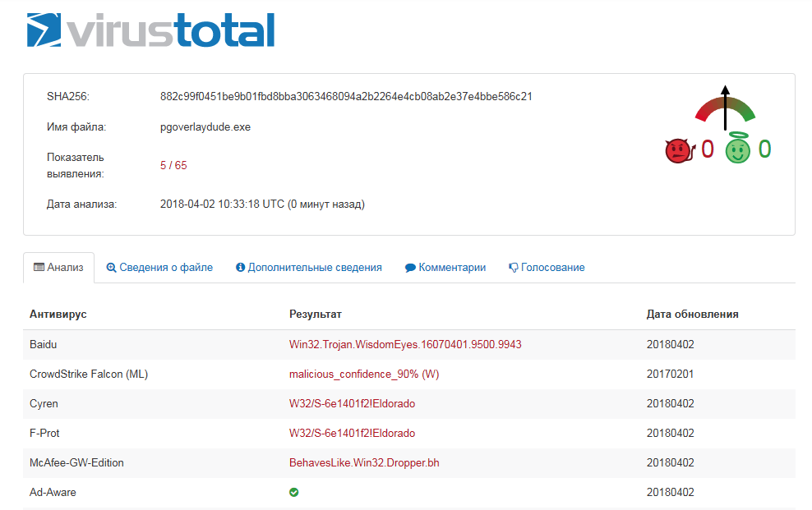Viewport: 812px width, 510px height.
Task: Click the red malicious vote count 0
Action: [708, 149]
